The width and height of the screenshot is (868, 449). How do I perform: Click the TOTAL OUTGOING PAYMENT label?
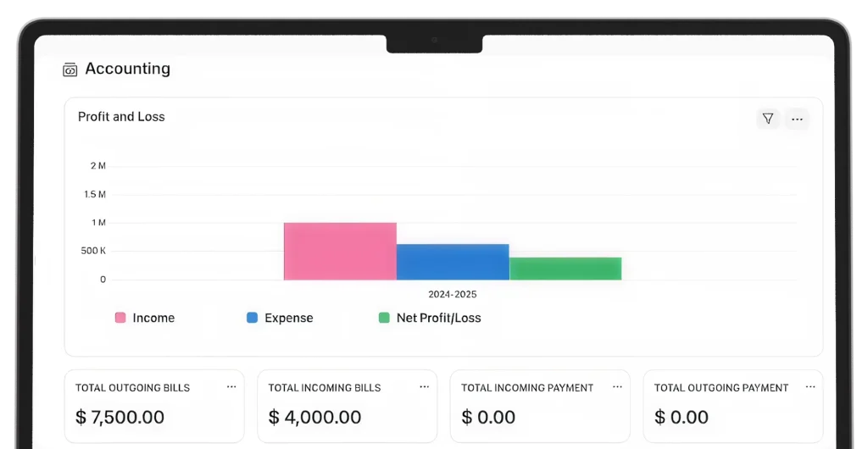tap(721, 388)
